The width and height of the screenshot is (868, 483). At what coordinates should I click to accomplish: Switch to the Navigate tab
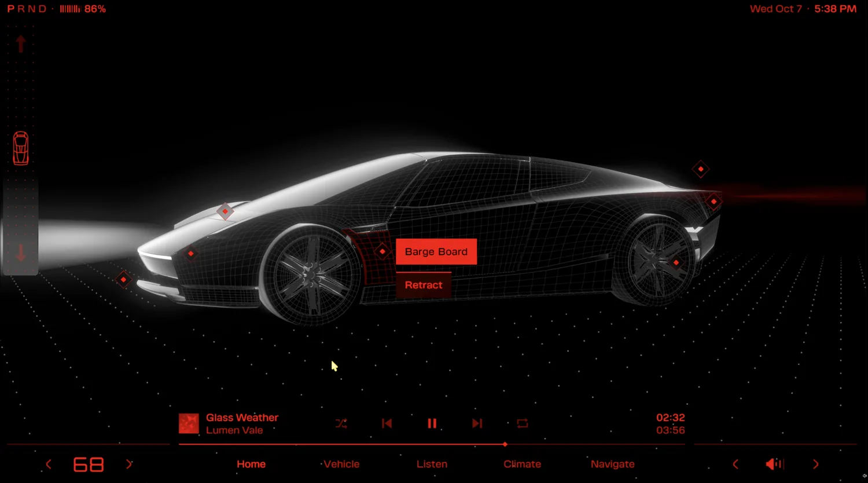613,464
